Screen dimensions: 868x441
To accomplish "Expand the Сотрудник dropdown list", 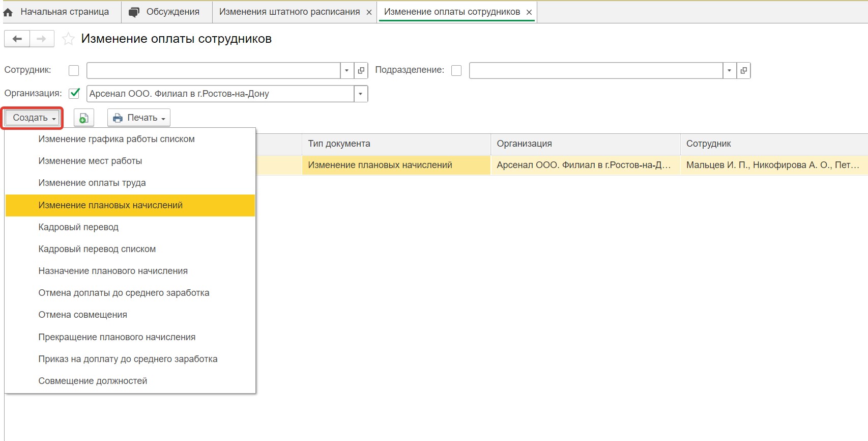I will point(346,70).
